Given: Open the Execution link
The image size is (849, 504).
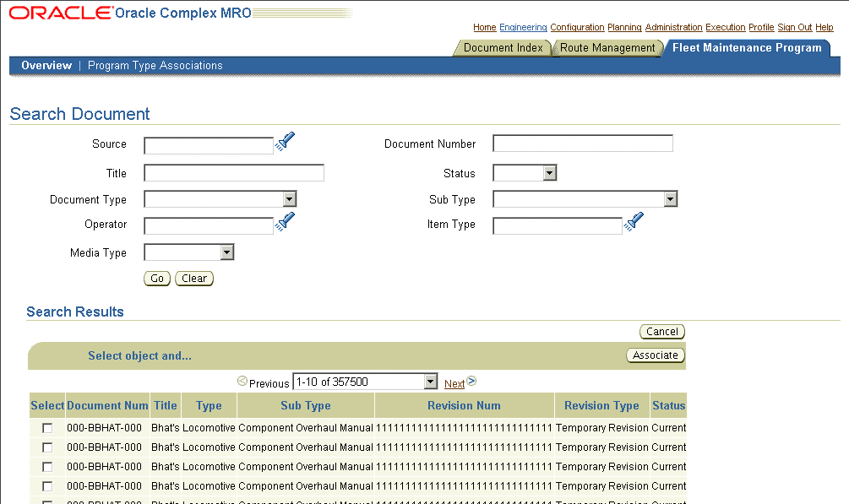Looking at the screenshot, I should (726, 27).
